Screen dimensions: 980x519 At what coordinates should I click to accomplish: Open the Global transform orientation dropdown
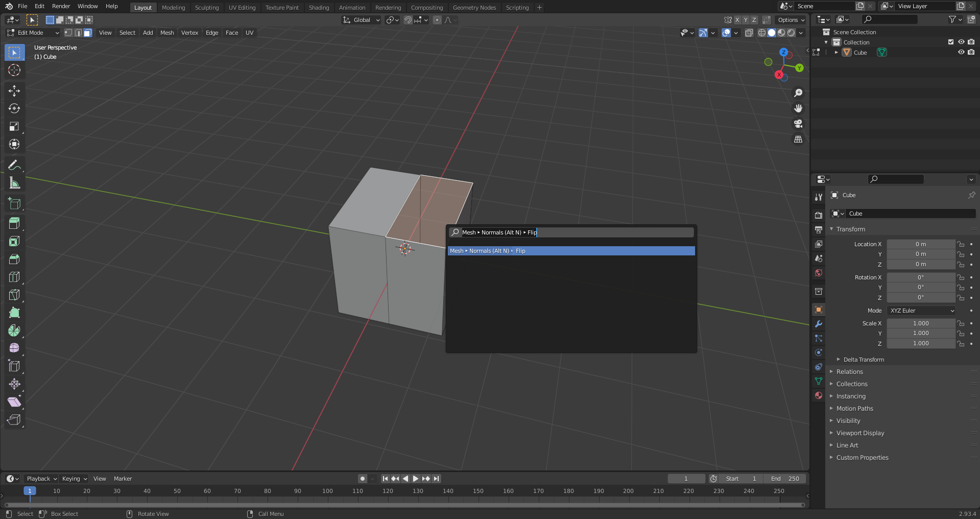tap(362, 20)
